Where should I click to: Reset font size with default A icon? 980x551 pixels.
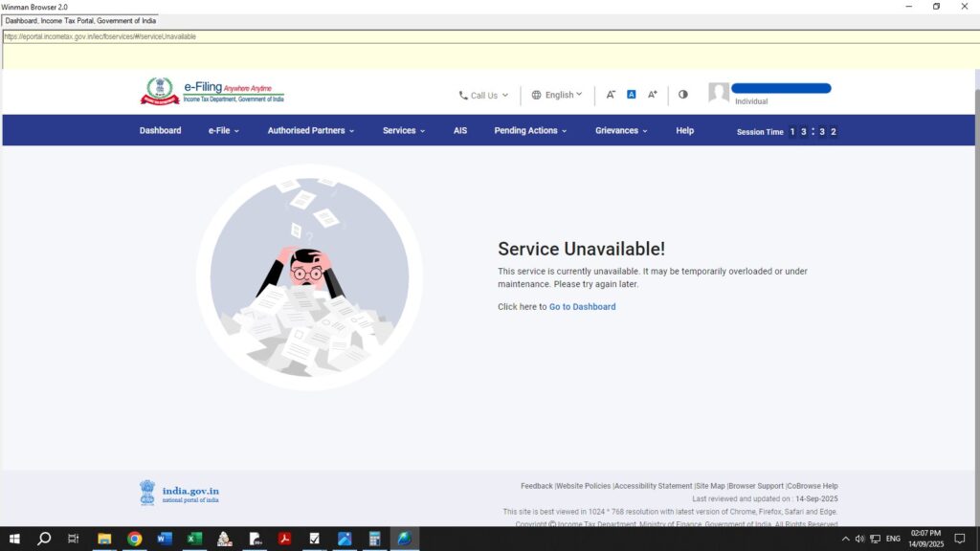pos(632,95)
